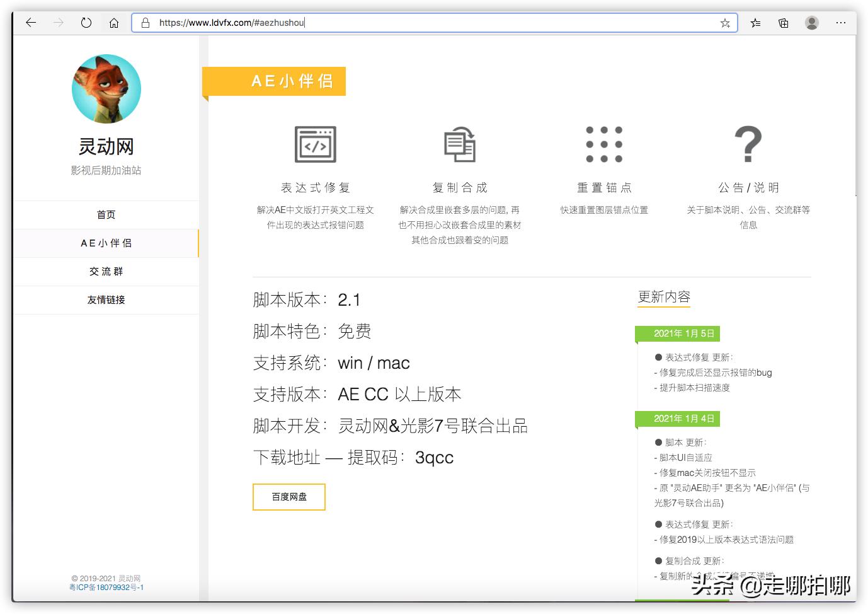Click the 百度网盘 download button
The height and width of the screenshot is (614, 868).
(288, 497)
